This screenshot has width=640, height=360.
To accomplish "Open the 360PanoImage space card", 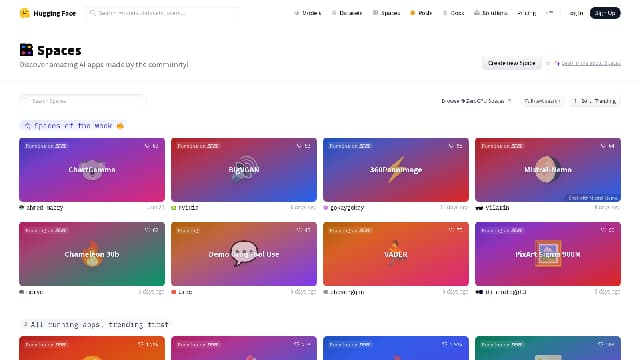I will pos(396,170).
